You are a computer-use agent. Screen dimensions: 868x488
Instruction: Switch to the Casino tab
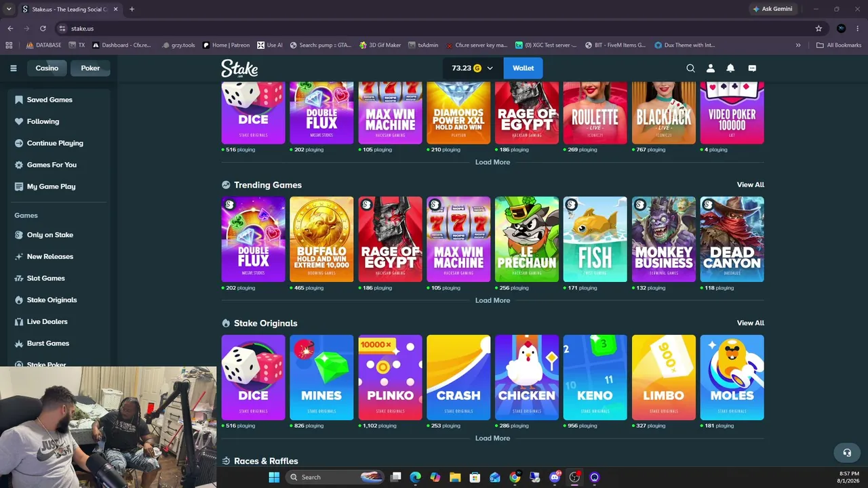point(47,68)
